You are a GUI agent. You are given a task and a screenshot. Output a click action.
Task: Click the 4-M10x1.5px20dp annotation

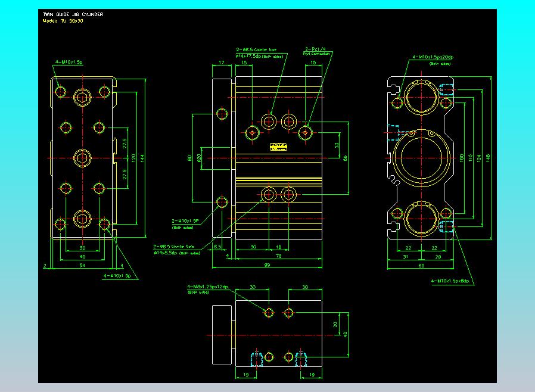point(433,58)
